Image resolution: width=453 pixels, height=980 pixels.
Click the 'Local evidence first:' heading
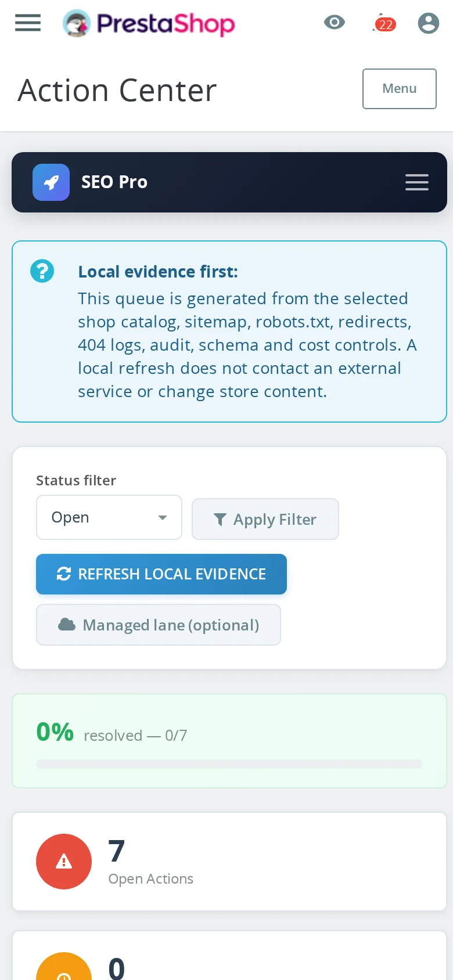(158, 272)
